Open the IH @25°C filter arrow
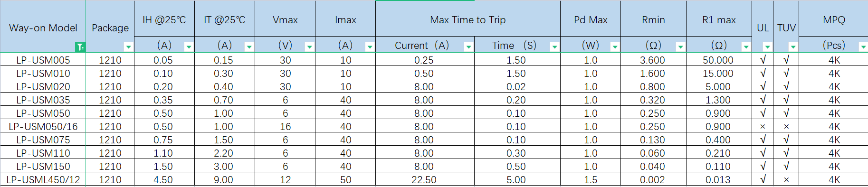 click(x=189, y=47)
